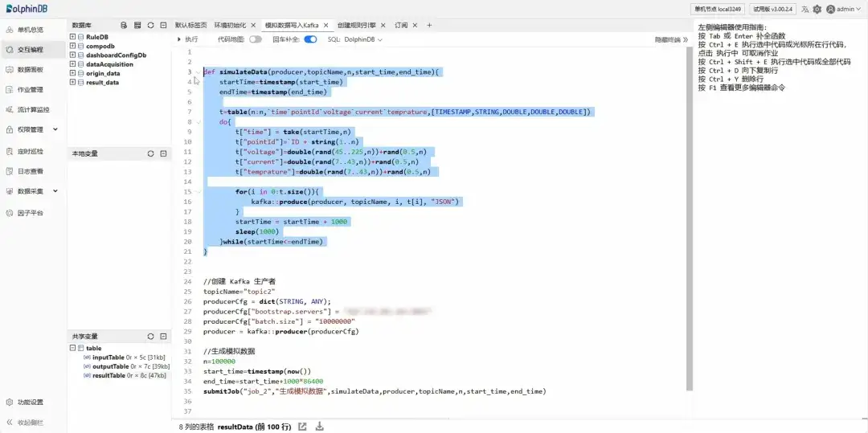Fold the simulateData function at line 3
Viewport: 868px width, 433px height.
tap(198, 71)
